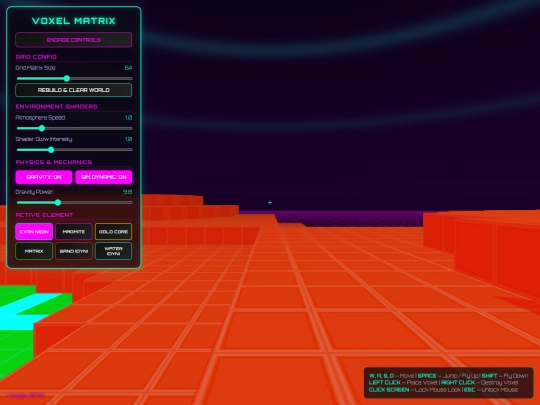This screenshot has height=405, width=540.
Task: Adjust the Gravity Power slider
Action: coord(74,202)
